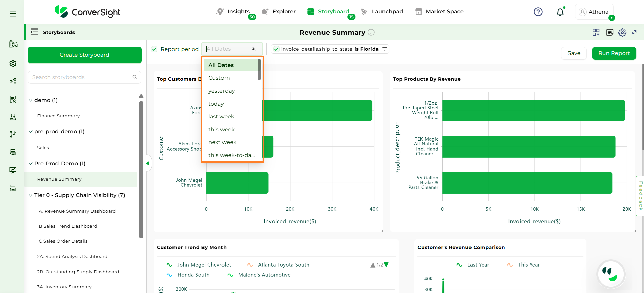
Task: Toggle the ship_to_state Florida filter checkbox
Action: coord(276,49)
